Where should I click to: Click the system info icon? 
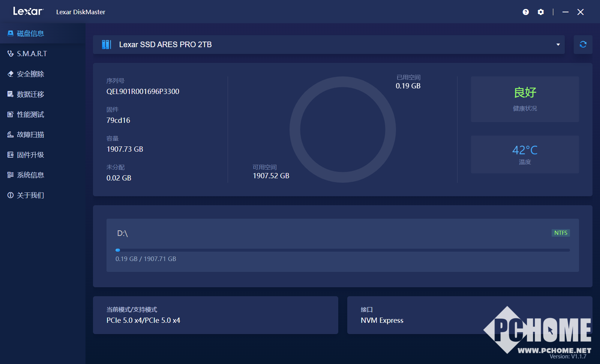pyautogui.click(x=10, y=175)
